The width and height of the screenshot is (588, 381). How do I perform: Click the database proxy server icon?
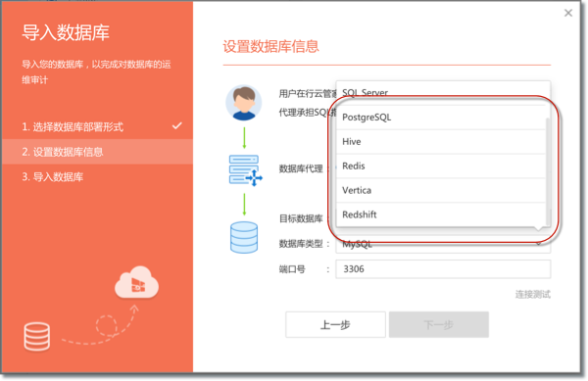tap(245, 170)
